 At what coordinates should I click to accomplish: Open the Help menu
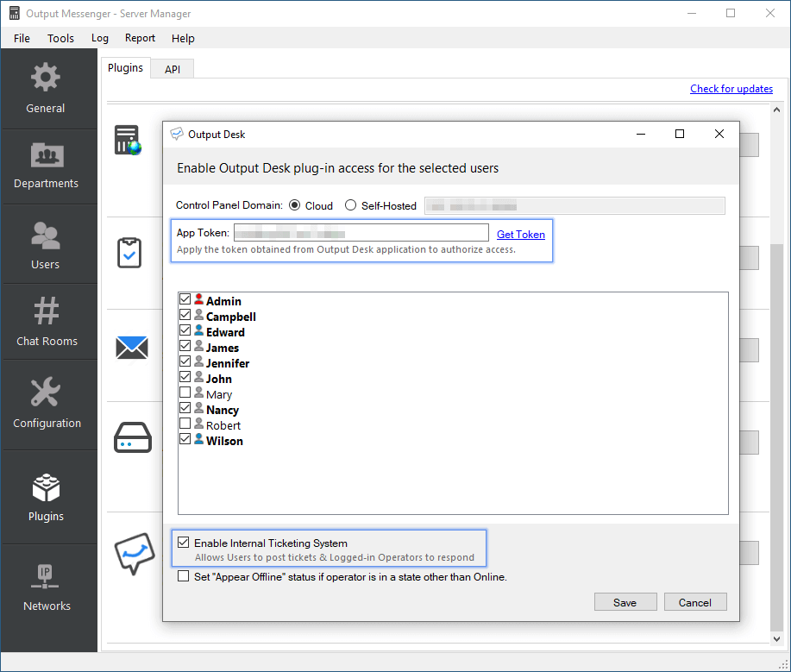pos(183,38)
